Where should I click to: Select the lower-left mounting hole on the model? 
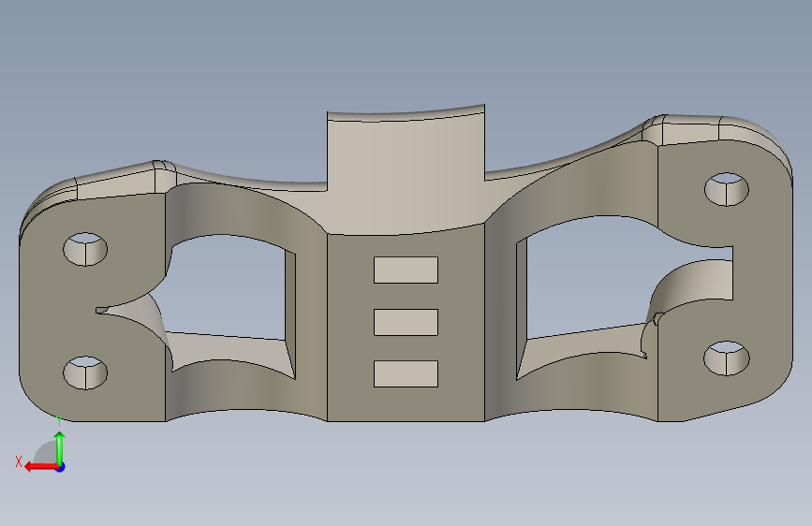click(x=85, y=373)
